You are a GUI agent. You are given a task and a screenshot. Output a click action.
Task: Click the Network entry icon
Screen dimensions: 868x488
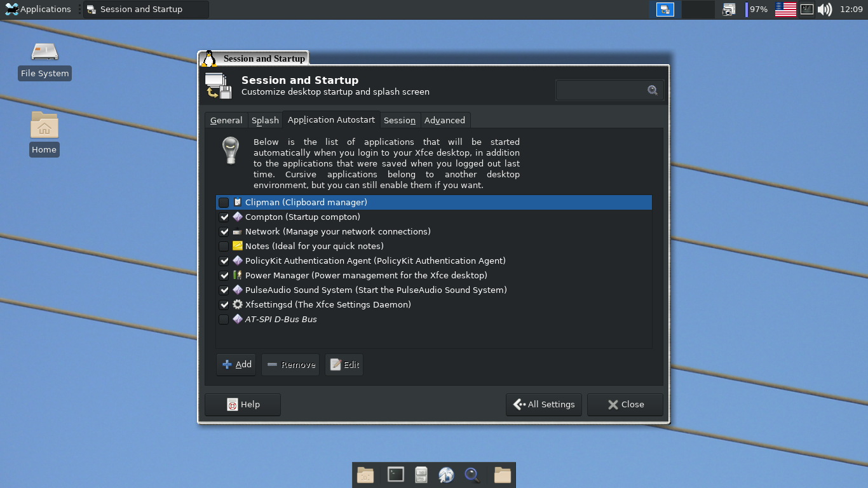tap(238, 231)
